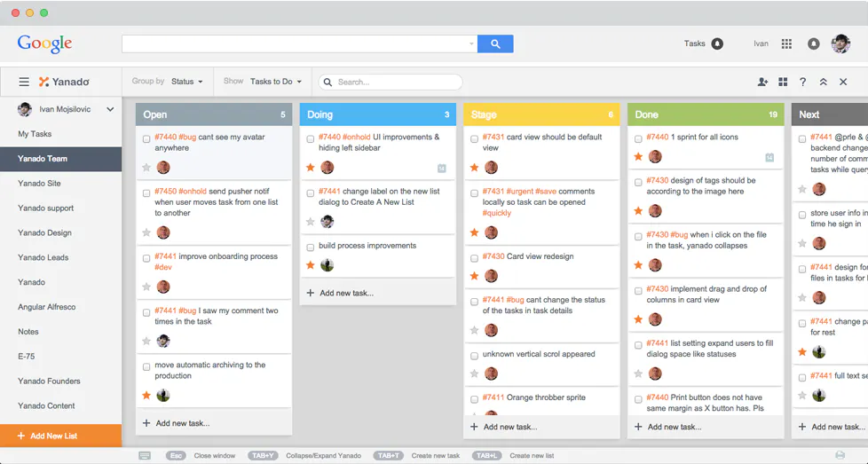Image resolution: width=868 pixels, height=464 pixels.
Task: Click the Stage column header
Action: pyautogui.click(x=541, y=114)
